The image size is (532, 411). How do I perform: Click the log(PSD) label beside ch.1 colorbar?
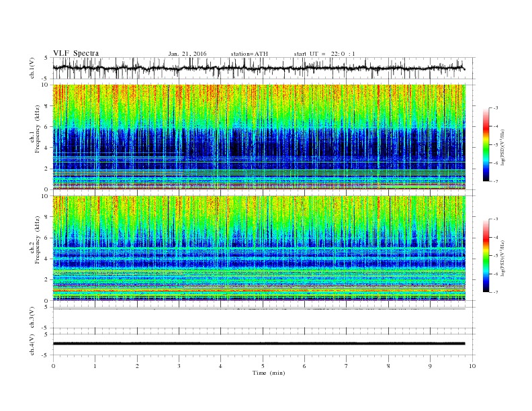click(502, 147)
